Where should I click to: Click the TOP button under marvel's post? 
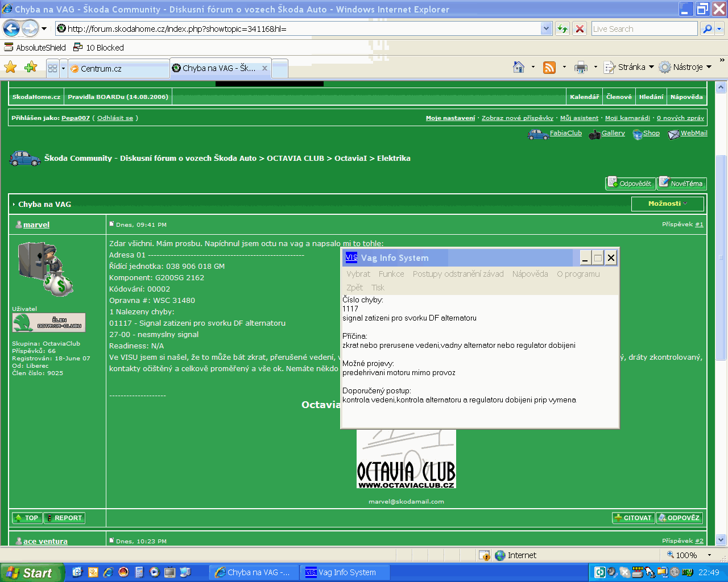click(x=27, y=518)
